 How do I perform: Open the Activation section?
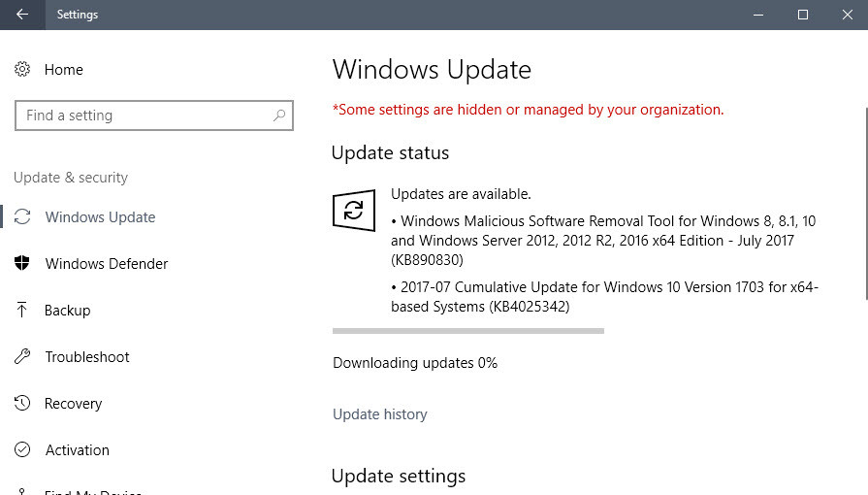[x=77, y=449]
